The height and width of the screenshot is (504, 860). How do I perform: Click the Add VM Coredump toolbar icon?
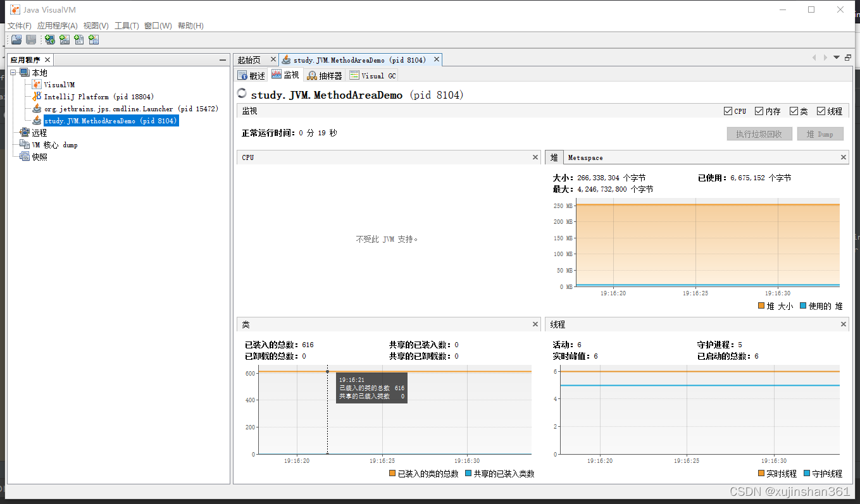[x=79, y=40]
